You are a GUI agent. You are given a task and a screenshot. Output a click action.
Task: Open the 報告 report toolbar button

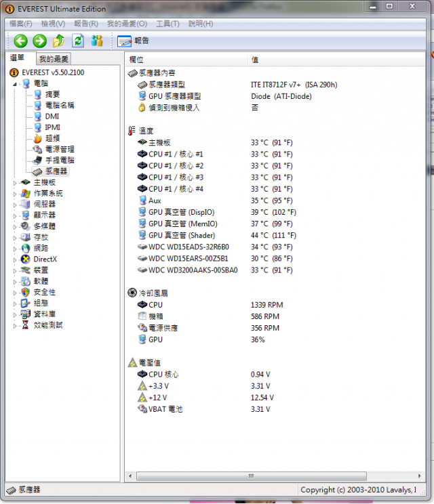(133, 41)
